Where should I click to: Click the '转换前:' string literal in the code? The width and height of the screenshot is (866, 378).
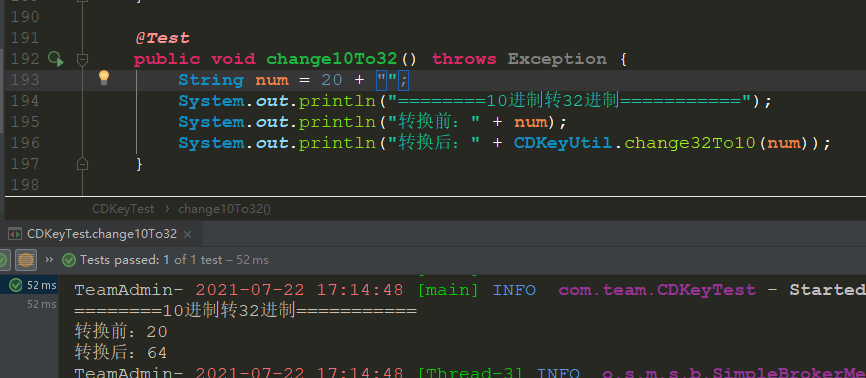[x=434, y=122]
